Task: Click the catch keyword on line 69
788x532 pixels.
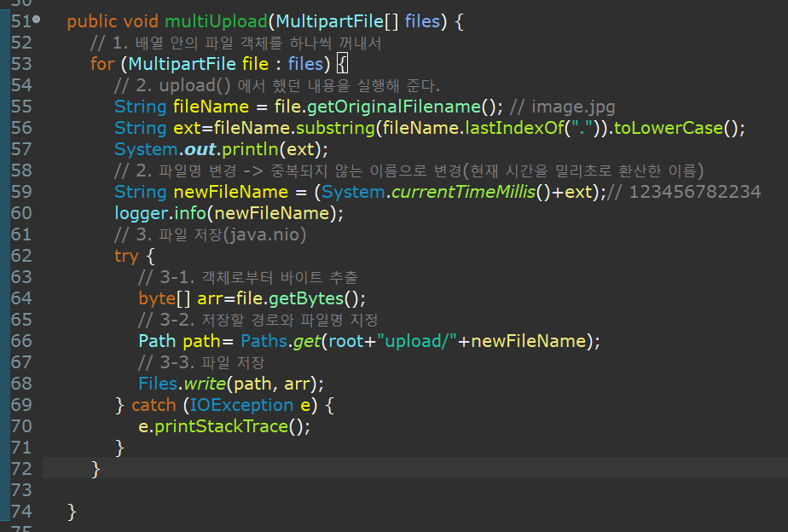Action: coord(154,405)
